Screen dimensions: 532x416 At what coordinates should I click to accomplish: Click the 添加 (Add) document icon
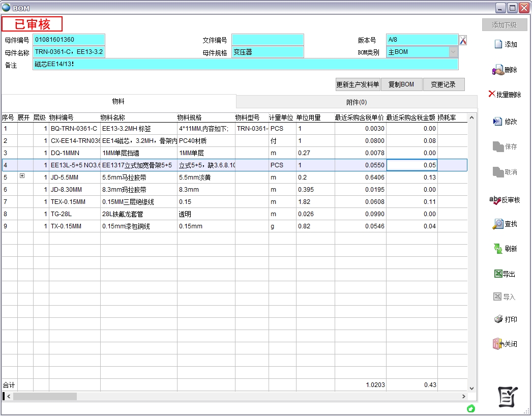pos(498,44)
